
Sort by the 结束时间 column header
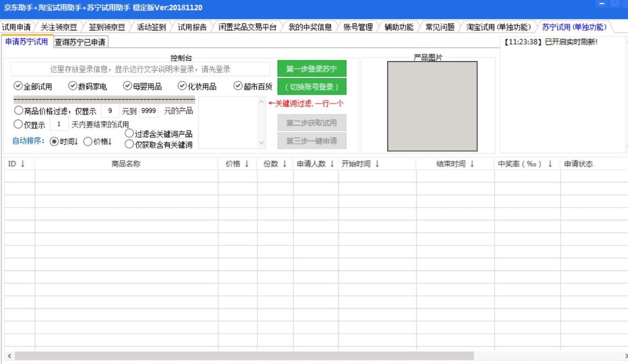(455, 164)
